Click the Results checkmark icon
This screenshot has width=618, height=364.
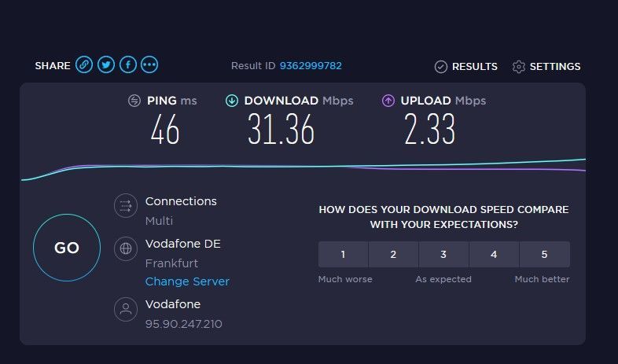441,67
